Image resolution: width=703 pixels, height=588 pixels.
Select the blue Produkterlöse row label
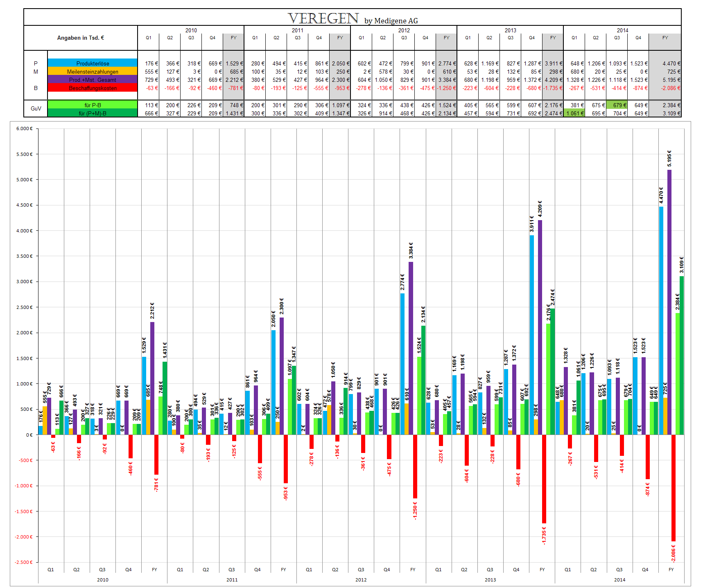click(x=93, y=63)
